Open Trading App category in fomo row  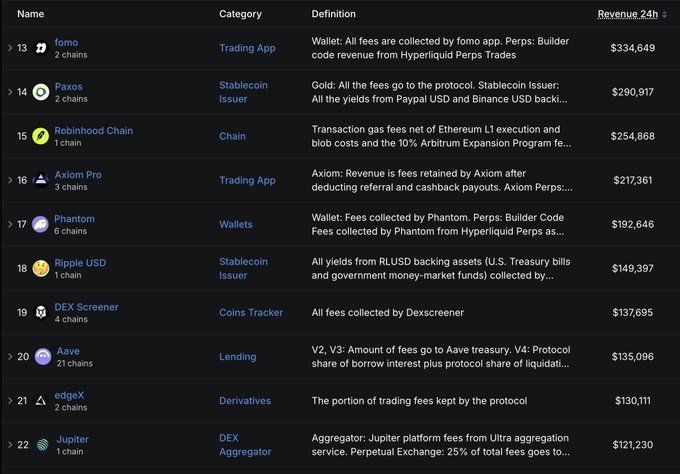click(247, 48)
